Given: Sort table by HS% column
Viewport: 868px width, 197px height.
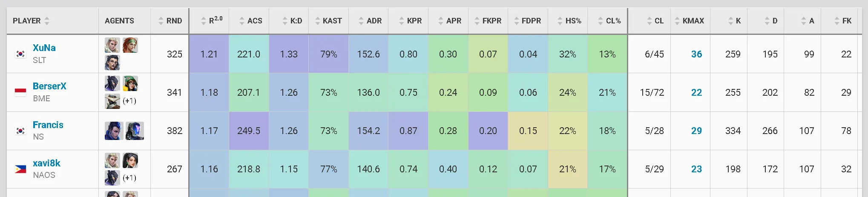Looking at the screenshot, I should tap(569, 21).
